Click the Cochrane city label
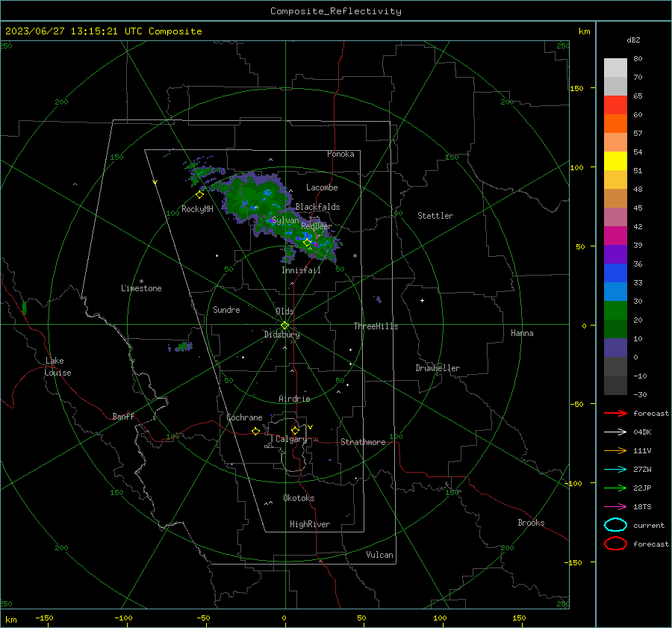 [244, 417]
